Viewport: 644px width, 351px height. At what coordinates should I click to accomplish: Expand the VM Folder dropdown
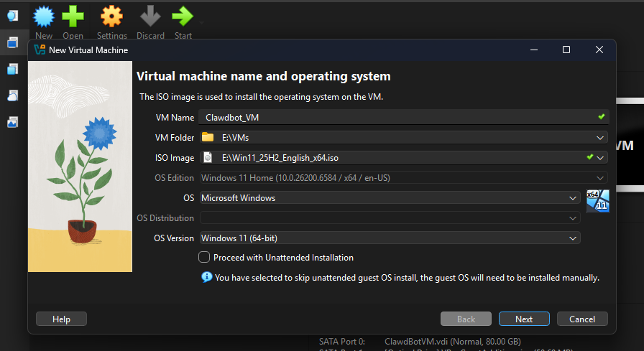click(600, 138)
